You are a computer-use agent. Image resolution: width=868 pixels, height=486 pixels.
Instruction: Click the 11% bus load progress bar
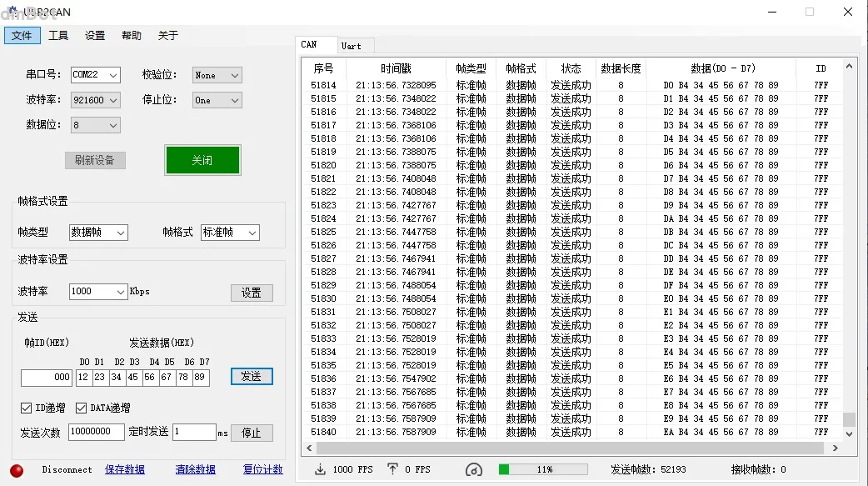[x=543, y=469]
